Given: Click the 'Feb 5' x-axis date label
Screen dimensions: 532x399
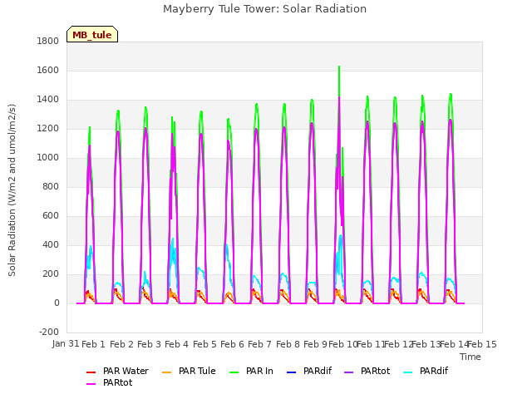Looking at the screenshot, I should coord(204,344).
